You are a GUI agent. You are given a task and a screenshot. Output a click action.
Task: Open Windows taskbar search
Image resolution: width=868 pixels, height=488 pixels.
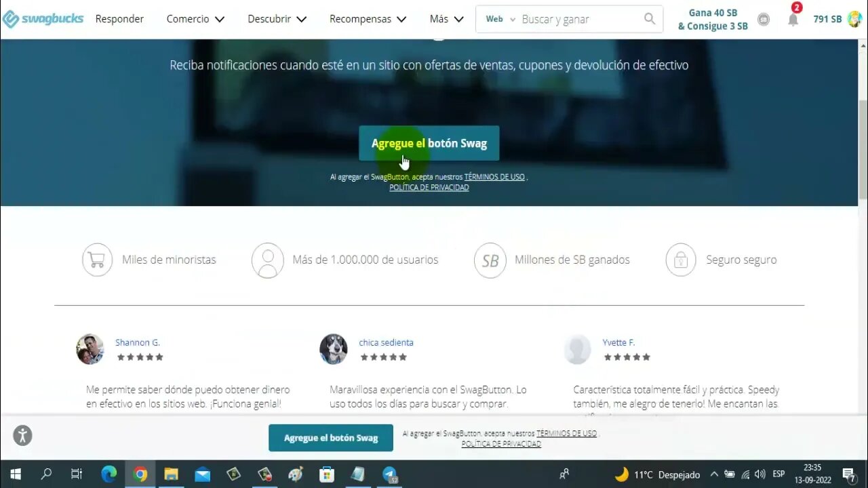point(46,474)
